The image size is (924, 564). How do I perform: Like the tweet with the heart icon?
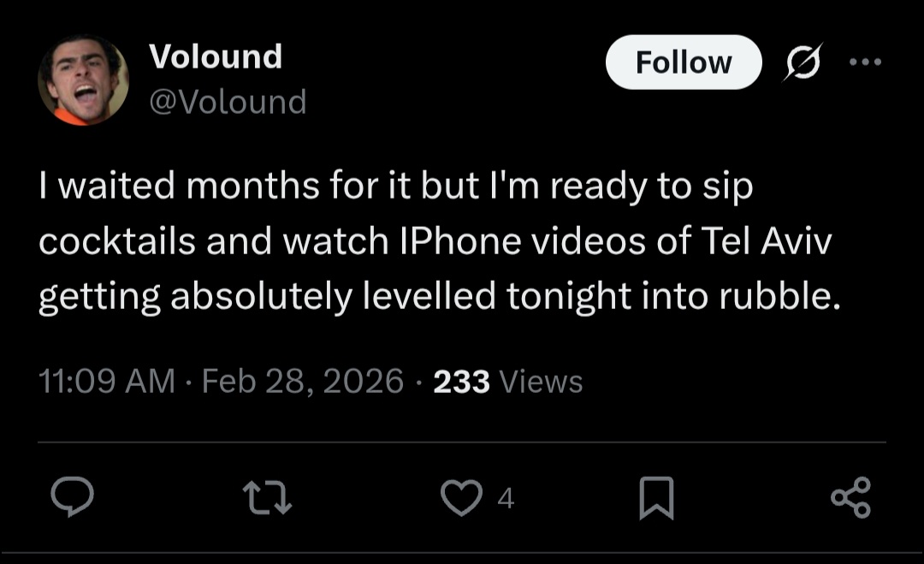[x=462, y=497]
